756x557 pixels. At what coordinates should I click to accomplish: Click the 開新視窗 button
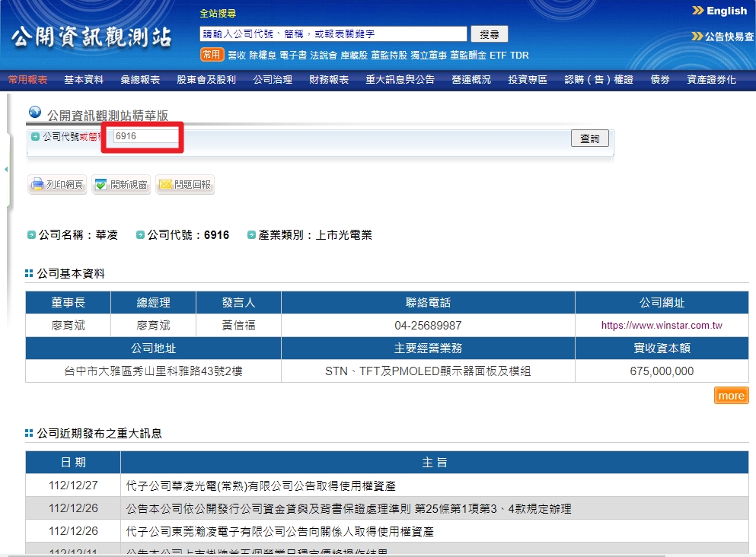[x=121, y=185]
